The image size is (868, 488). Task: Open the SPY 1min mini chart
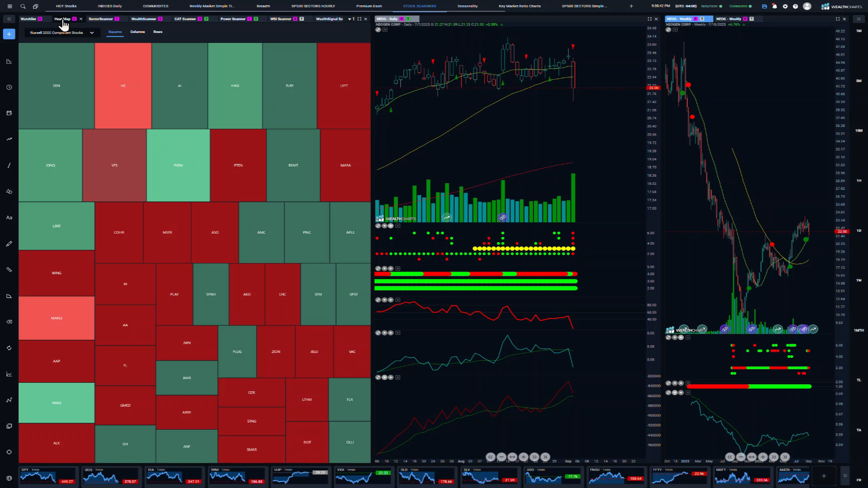[47, 476]
